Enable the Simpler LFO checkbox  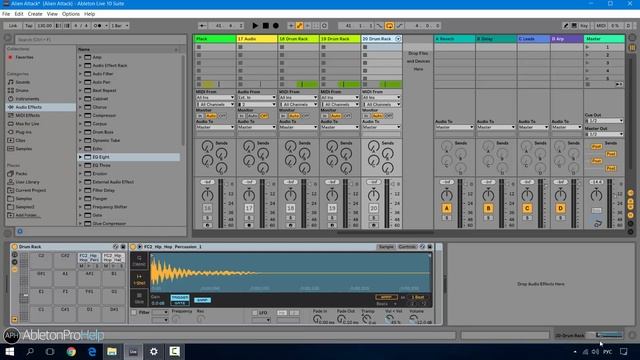tap(255, 313)
